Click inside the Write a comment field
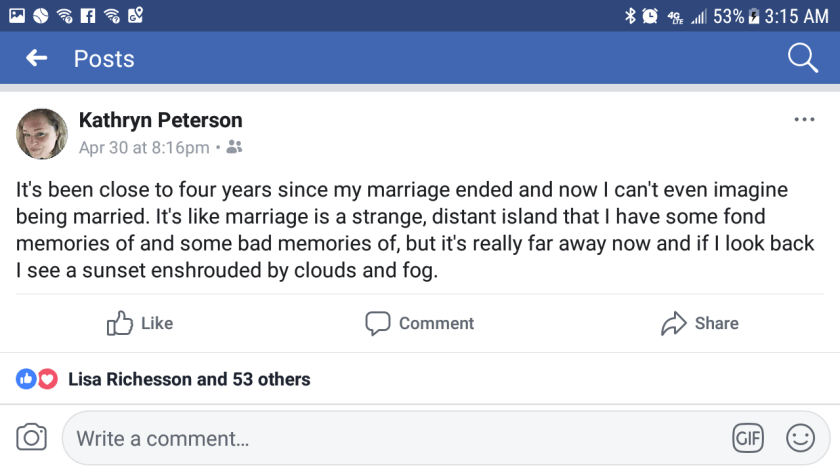This screenshot has height=472, width=840. (x=390, y=438)
